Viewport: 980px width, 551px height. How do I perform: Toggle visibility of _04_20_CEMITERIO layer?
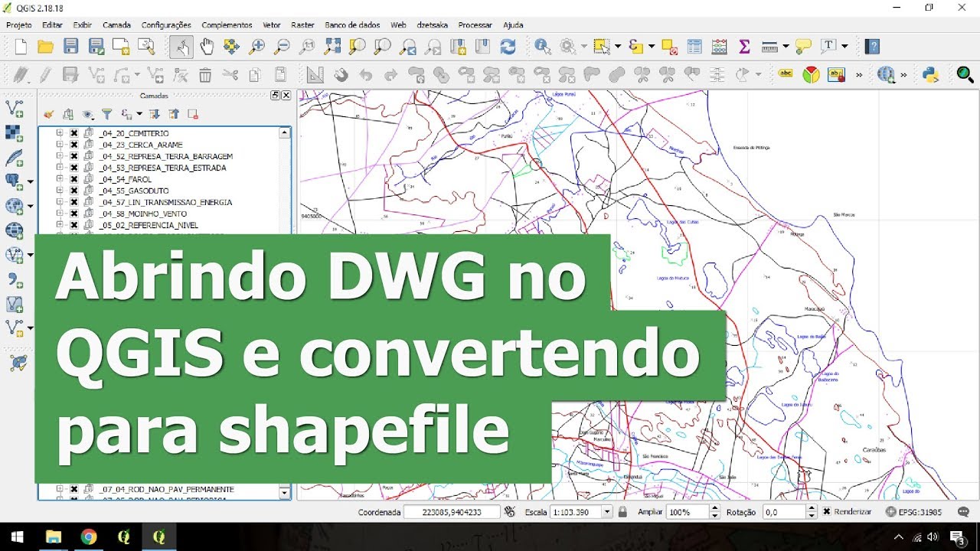(x=74, y=133)
